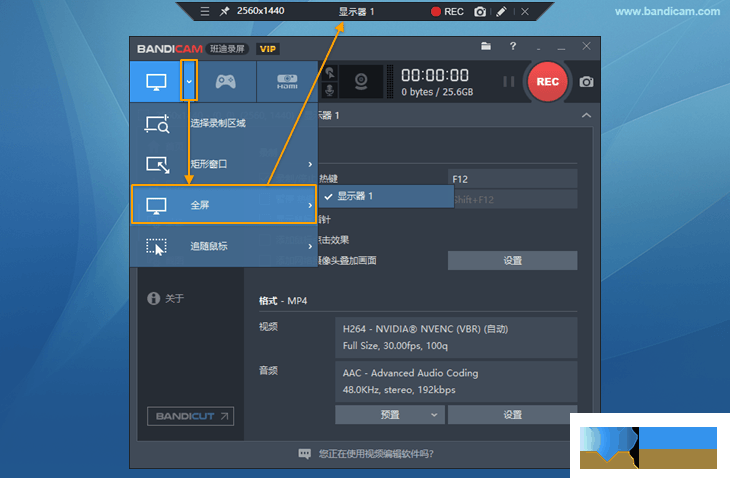Expand the screen recording mode dropdown arrow
This screenshot has width=730, height=478.
[x=189, y=81]
